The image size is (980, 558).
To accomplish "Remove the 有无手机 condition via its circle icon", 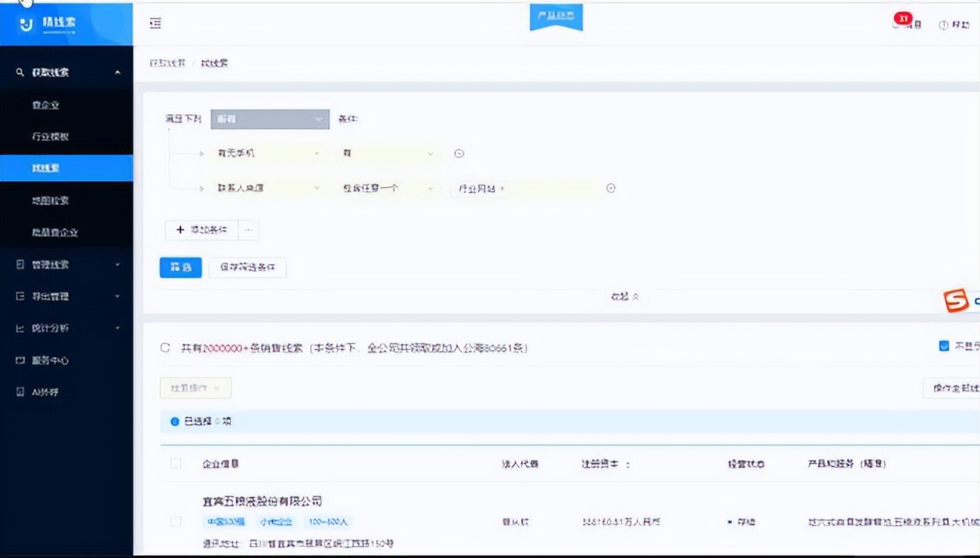I will 459,153.
